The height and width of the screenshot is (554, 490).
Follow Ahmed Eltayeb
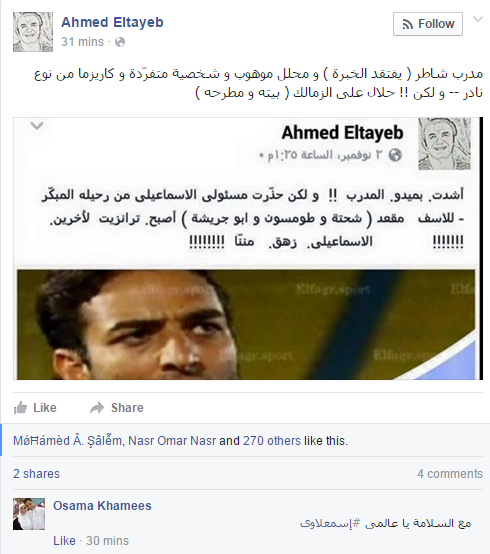(428, 24)
